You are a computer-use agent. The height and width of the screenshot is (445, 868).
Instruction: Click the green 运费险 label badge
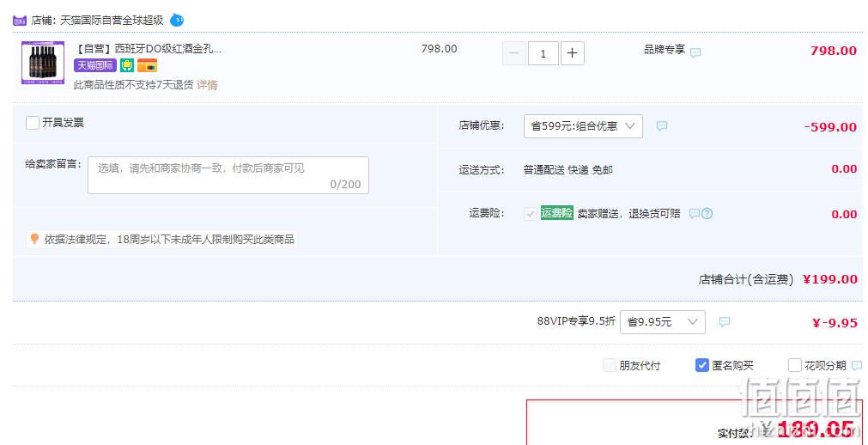[557, 213]
